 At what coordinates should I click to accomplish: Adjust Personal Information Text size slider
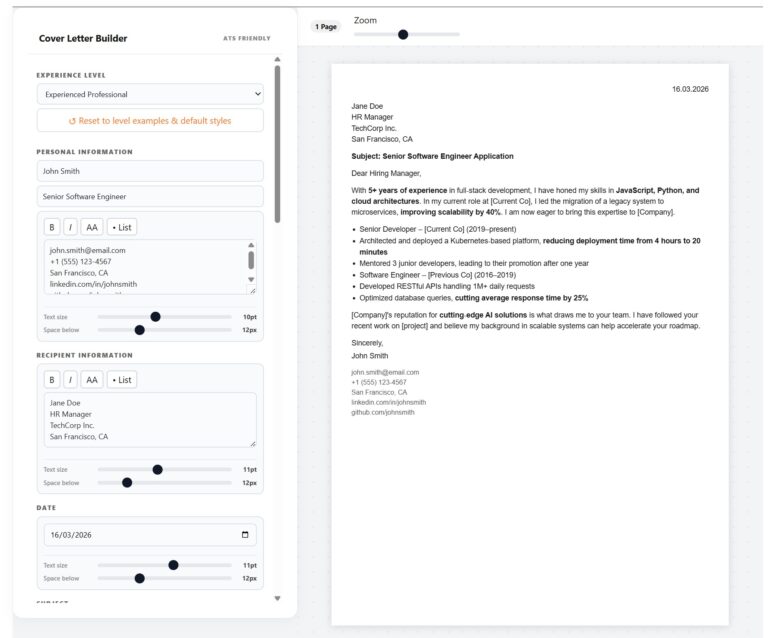[x=155, y=316]
